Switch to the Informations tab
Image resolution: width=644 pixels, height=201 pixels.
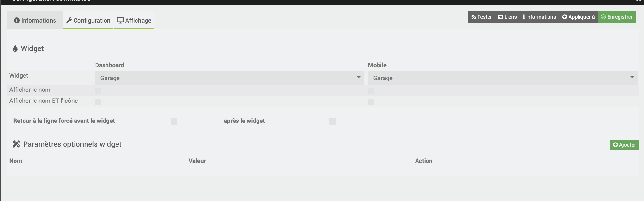(35, 20)
